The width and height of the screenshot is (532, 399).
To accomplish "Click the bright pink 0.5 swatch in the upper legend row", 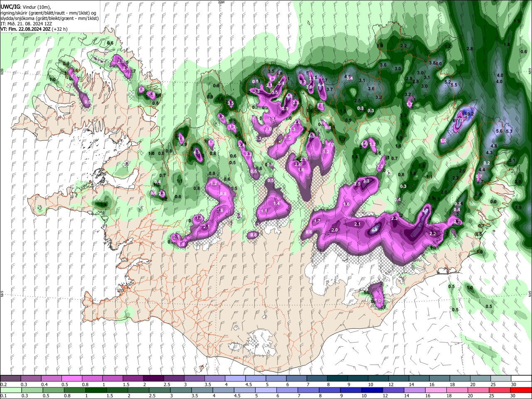I will (x=71, y=379).
